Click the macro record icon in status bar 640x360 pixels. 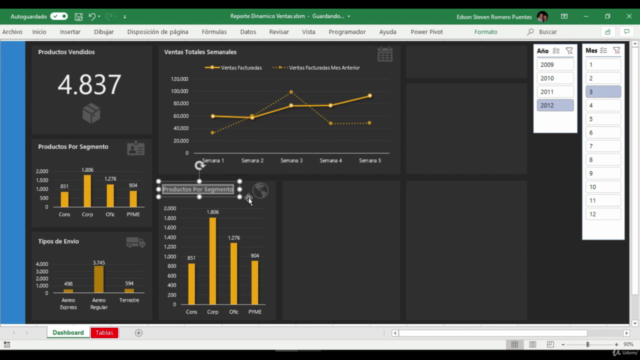[x=7, y=345]
